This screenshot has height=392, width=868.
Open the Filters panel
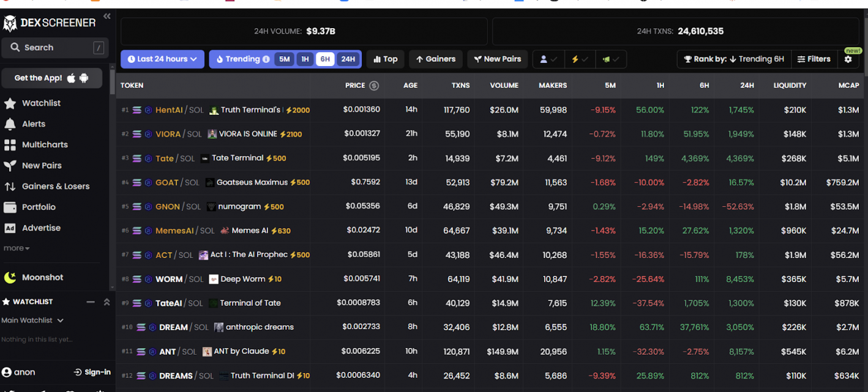click(814, 59)
